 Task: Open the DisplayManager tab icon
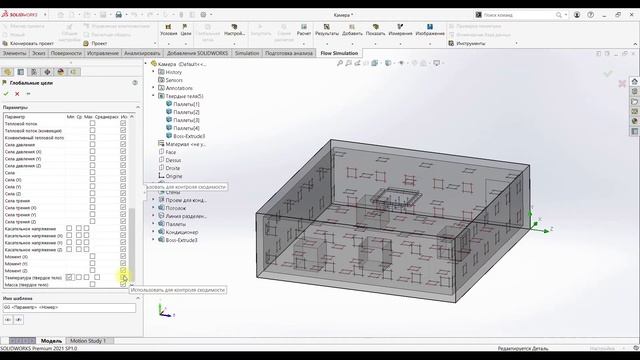click(60, 72)
